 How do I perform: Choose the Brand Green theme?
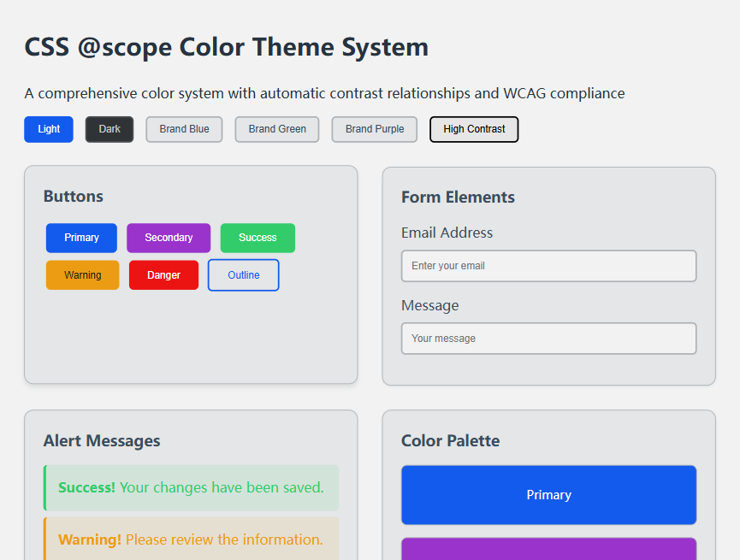(277, 129)
